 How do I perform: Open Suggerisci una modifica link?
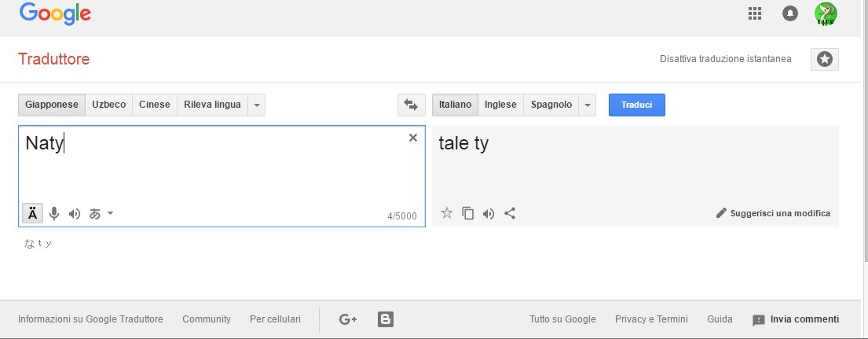point(773,213)
